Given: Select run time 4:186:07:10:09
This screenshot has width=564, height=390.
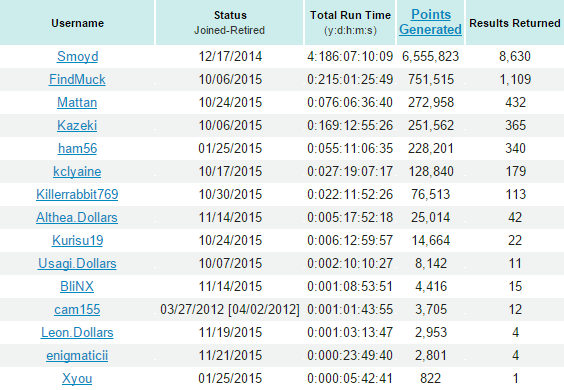Looking at the screenshot, I should [x=350, y=56].
